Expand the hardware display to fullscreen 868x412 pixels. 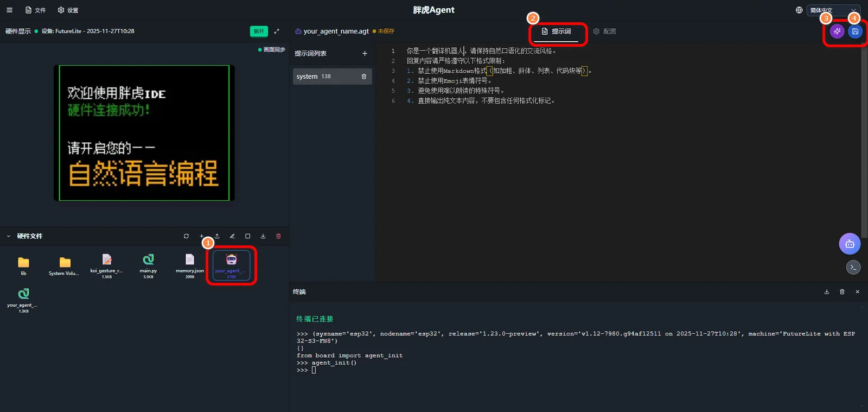[277, 31]
